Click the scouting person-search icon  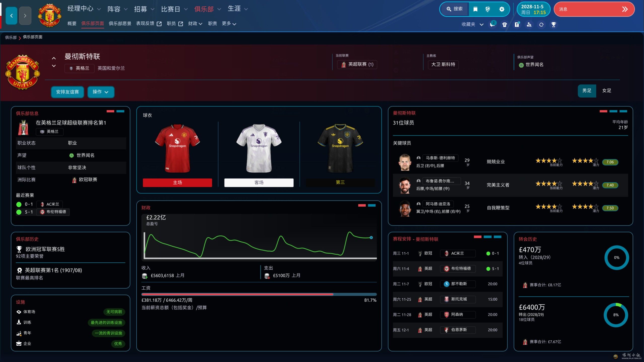[529, 24]
